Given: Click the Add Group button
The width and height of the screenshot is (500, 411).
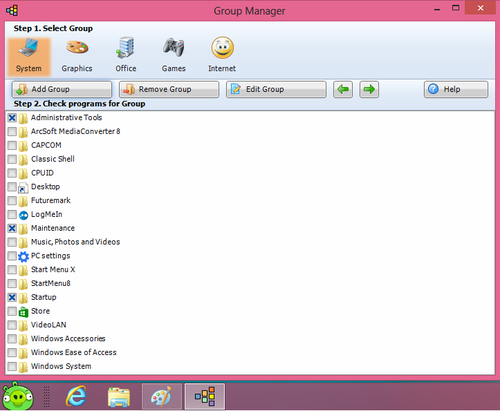Looking at the screenshot, I should pos(62,89).
